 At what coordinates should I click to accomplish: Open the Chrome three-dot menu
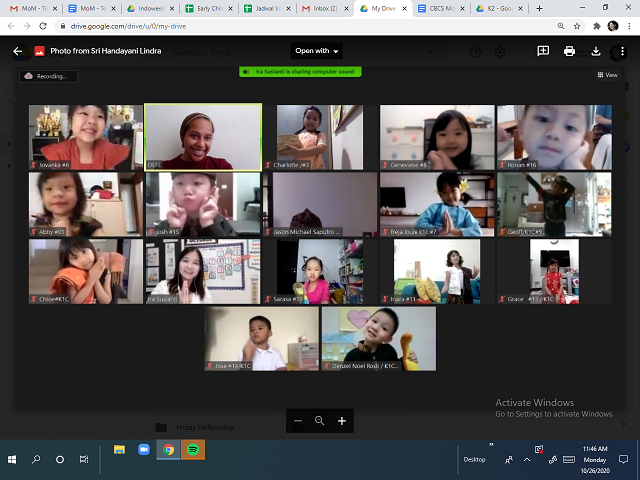[629, 26]
